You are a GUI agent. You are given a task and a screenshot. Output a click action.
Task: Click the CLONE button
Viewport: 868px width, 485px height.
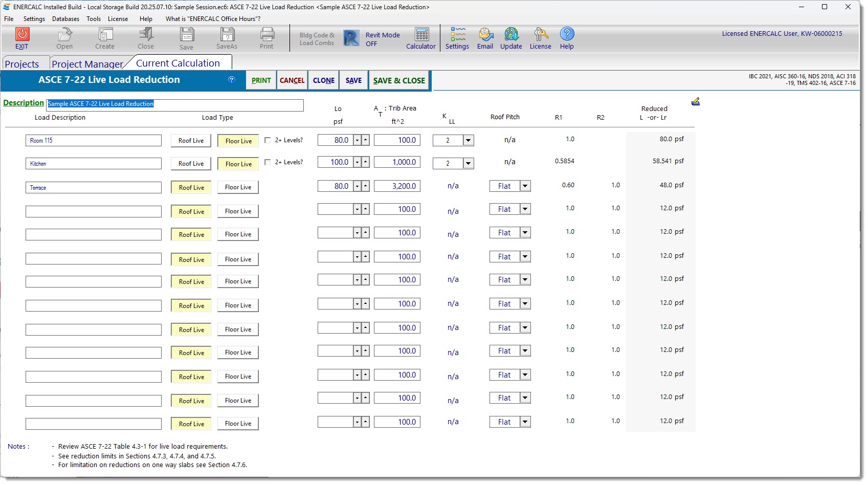click(324, 80)
